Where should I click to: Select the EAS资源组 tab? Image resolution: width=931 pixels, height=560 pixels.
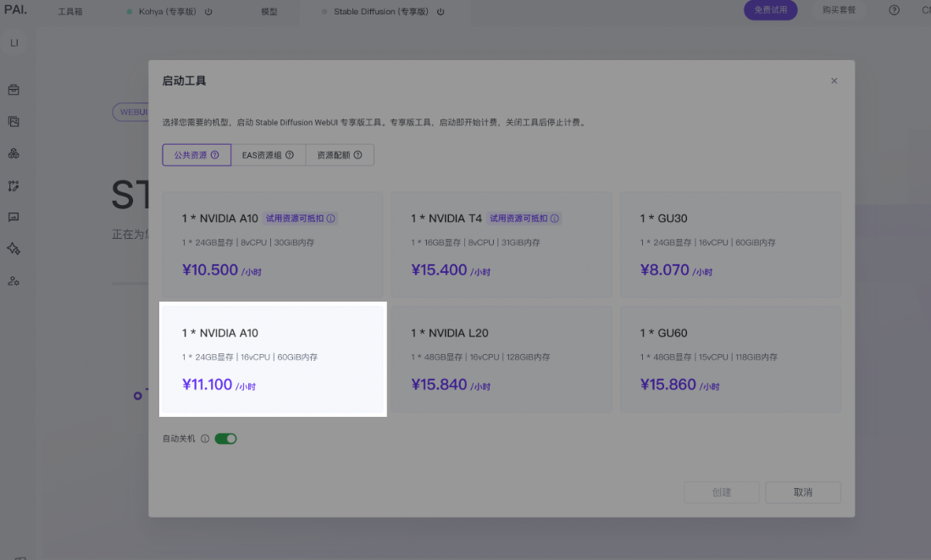(x=269, y=155)
